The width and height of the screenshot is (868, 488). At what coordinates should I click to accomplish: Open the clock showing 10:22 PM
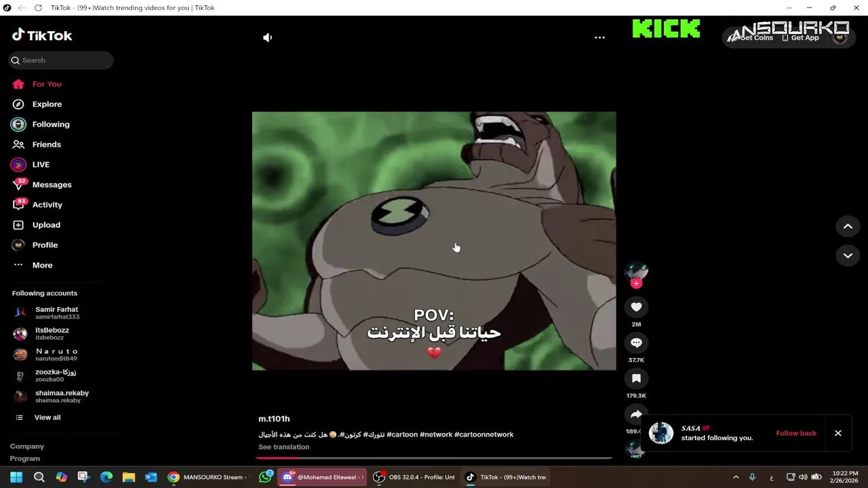pyautogui.click(x=844, y=477)
